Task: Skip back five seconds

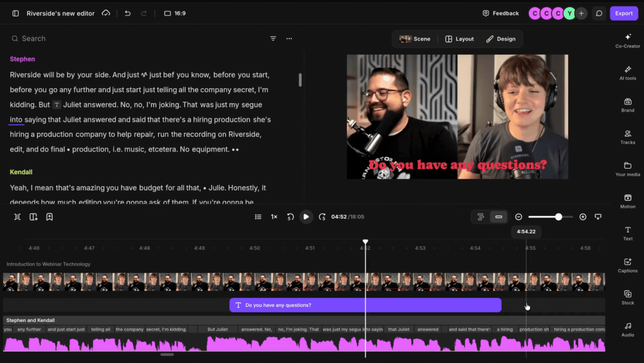Action: pos(290,217)
